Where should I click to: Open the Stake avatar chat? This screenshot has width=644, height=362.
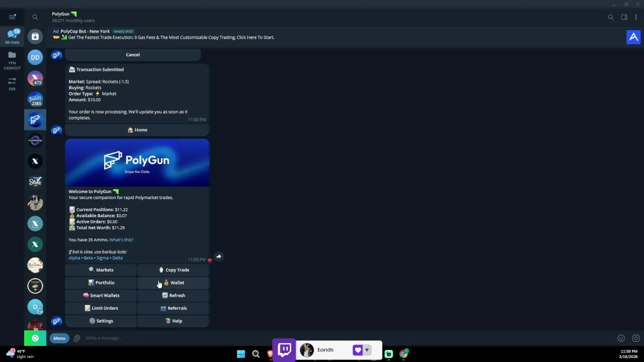pos(35,182)
